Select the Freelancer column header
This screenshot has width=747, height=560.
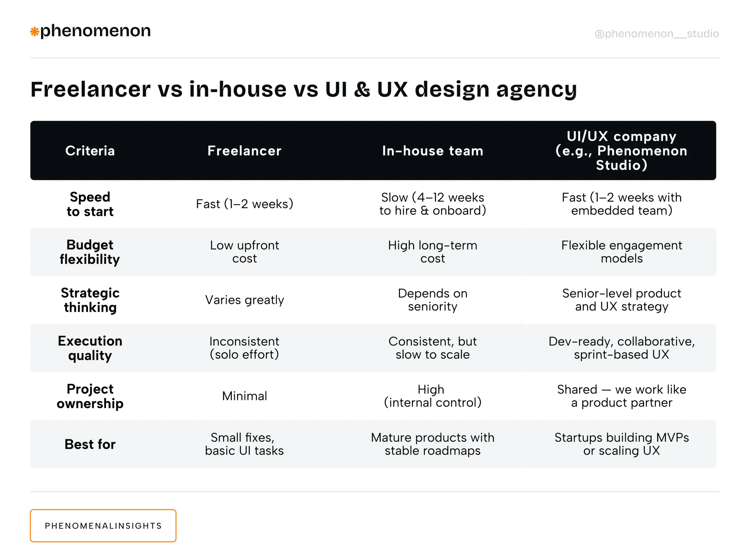tap(244, 150)
